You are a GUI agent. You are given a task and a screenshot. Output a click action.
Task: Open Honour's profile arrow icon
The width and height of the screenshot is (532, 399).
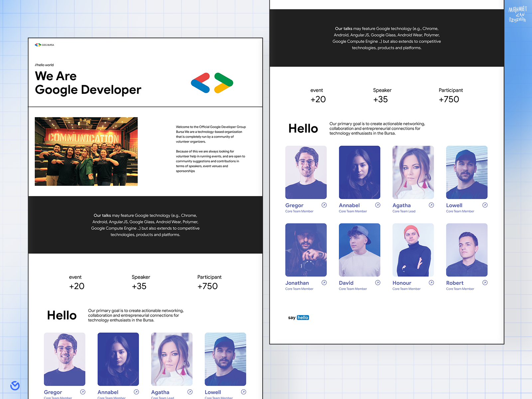[x=431, y=283]
